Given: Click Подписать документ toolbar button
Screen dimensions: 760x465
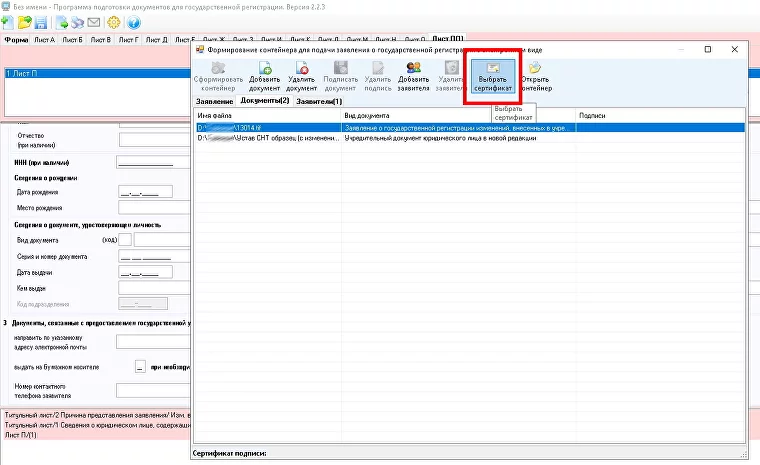Looking at the screenshot, I should tap(340, 77).
